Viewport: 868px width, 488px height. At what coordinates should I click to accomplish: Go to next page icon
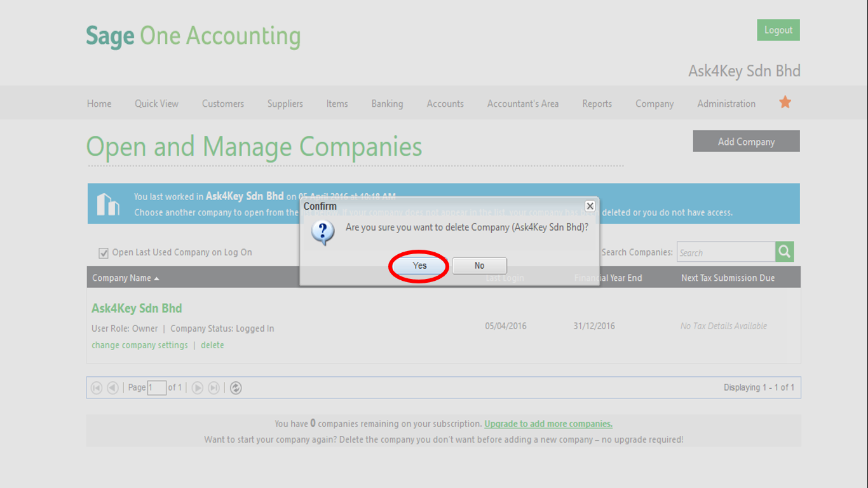click(x=197, y=388)
